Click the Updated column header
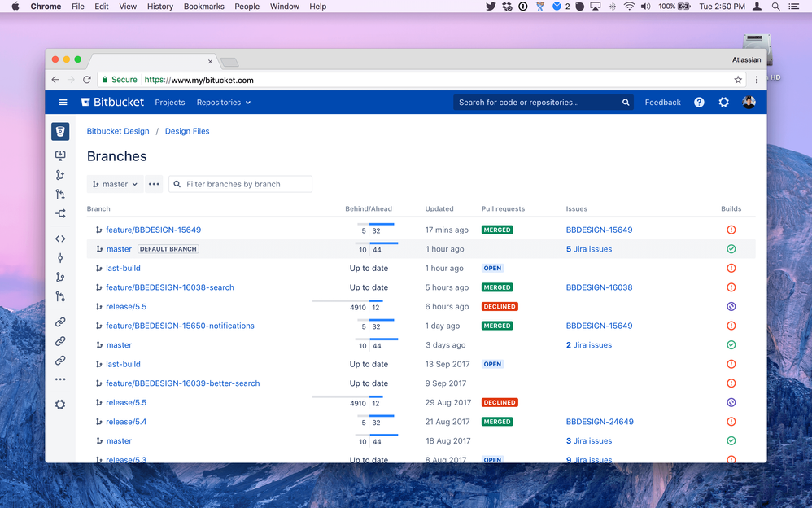812x508 pixels. (x=439, y=209)
